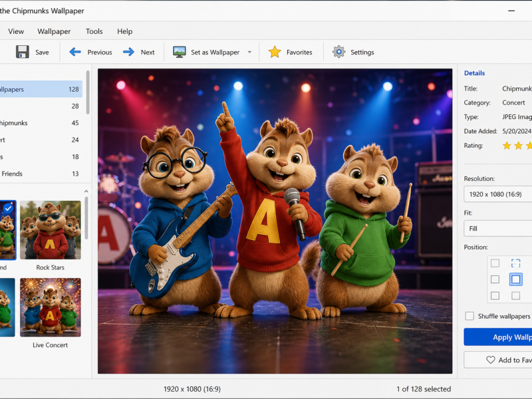Open the Fit combo box showing Fill

[x=497, y=228]
